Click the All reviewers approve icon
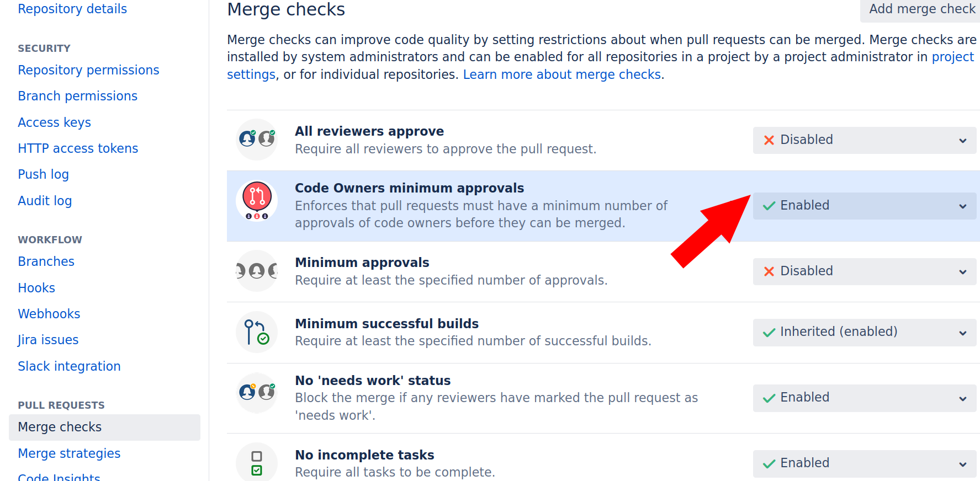 point(257,140)
